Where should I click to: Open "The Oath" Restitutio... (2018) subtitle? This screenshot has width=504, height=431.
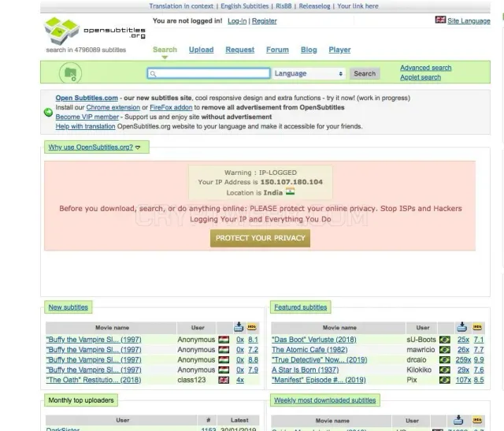[x=94, y=380]
